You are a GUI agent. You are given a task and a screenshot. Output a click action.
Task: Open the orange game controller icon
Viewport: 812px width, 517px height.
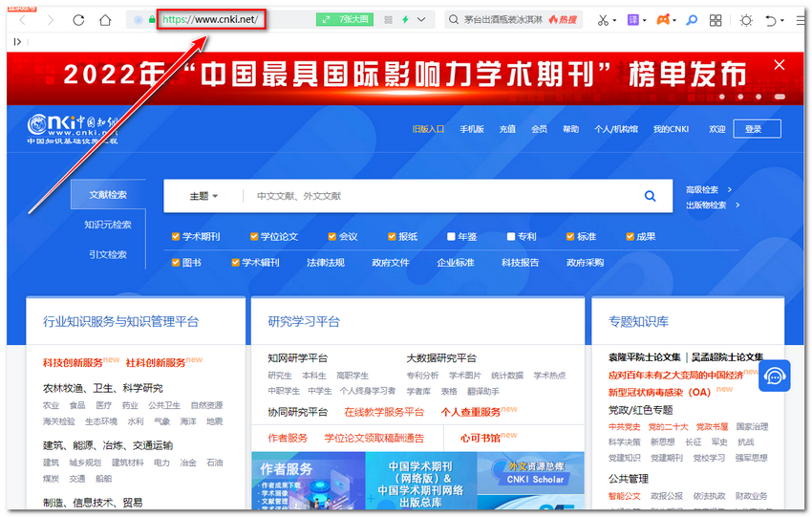pos(663,20)
